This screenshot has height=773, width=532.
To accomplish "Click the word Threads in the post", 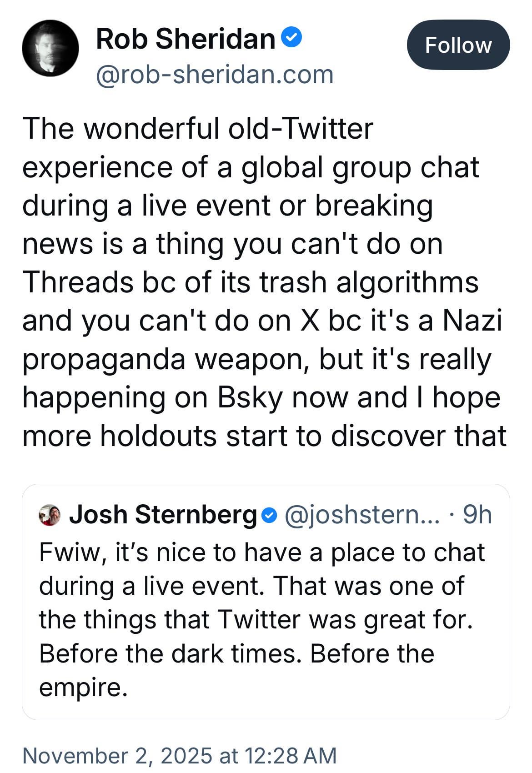I will (77, 282).
